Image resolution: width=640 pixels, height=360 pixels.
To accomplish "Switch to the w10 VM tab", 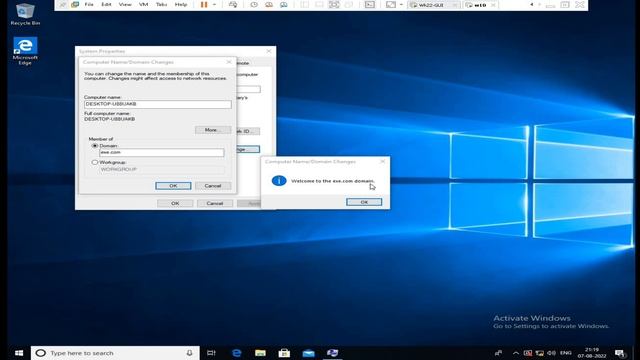I will point(480,5).
